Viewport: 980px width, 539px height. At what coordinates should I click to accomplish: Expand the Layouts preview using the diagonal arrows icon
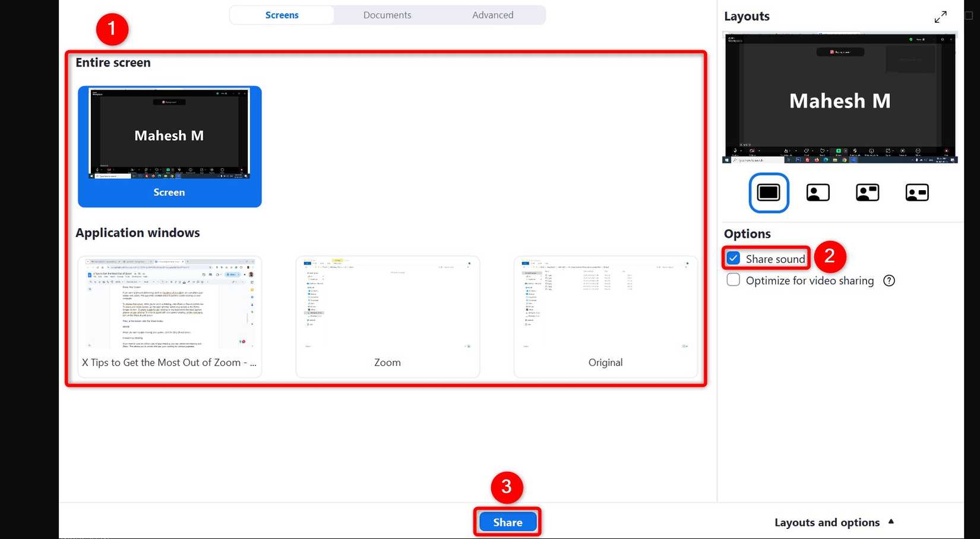[x=940, y=17]
